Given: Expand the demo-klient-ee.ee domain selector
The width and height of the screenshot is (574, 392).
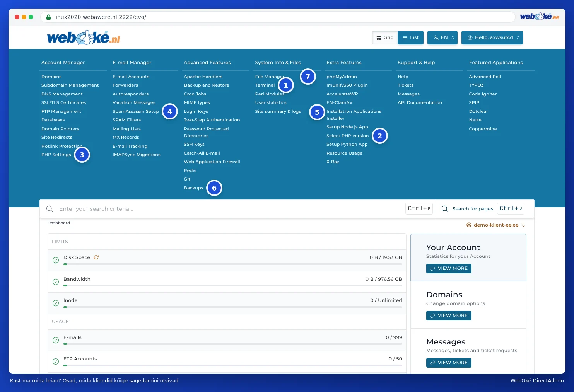Looking at the screenshot, I should [x=496, y=225].
